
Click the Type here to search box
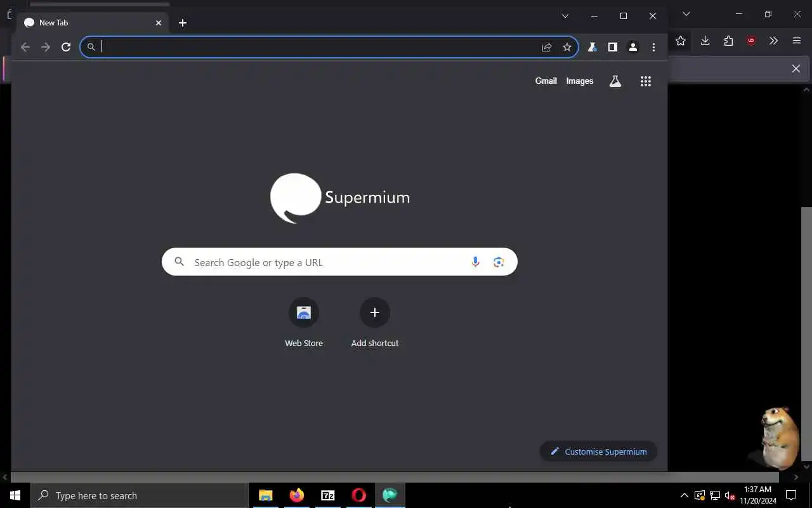(140, 495)
